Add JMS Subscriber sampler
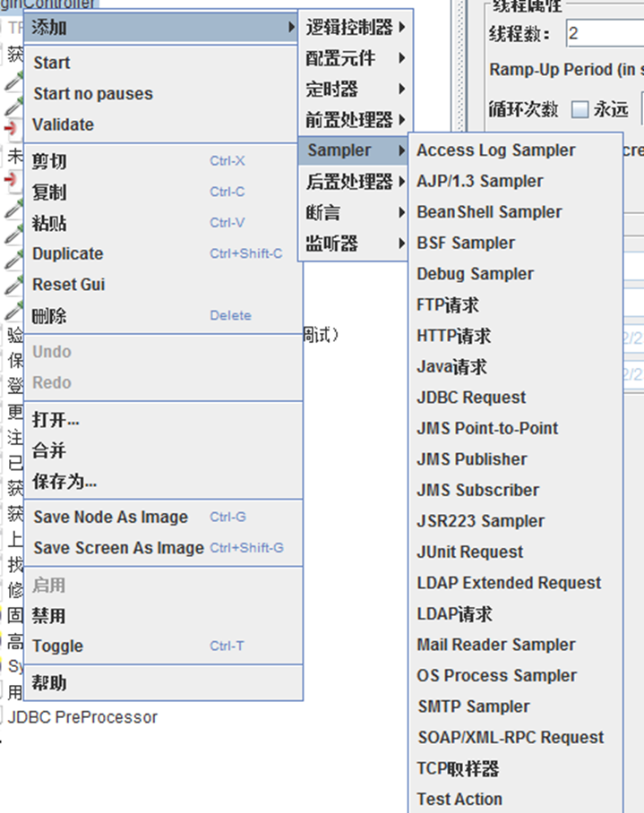Screen dimensions: 644x813 (x=516, y=490)
